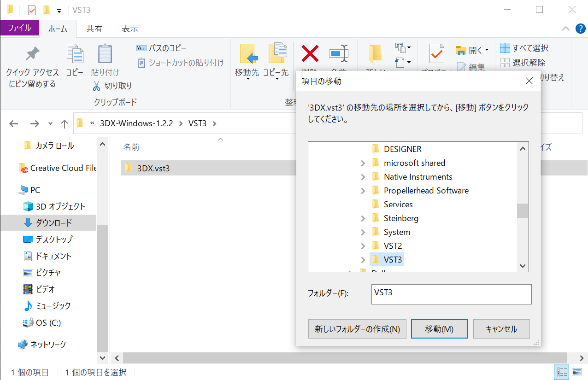This screenshot has width=588, height=380.
Task: Expand the Propellerhead Software folder
Action: [x=363, y=191]
